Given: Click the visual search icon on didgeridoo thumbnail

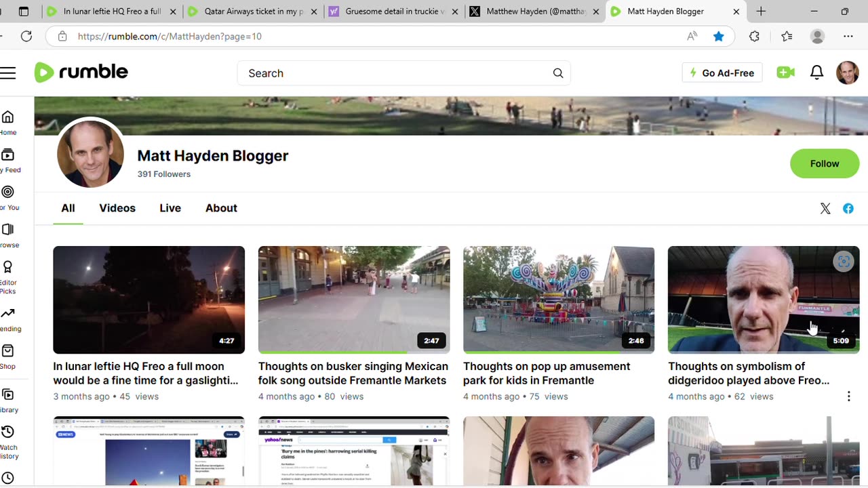Looking at the screenshot, I should [843, 262].
